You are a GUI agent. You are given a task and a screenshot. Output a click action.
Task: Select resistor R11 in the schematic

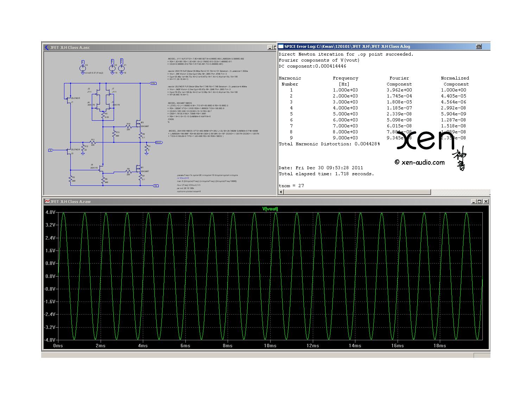93,142
